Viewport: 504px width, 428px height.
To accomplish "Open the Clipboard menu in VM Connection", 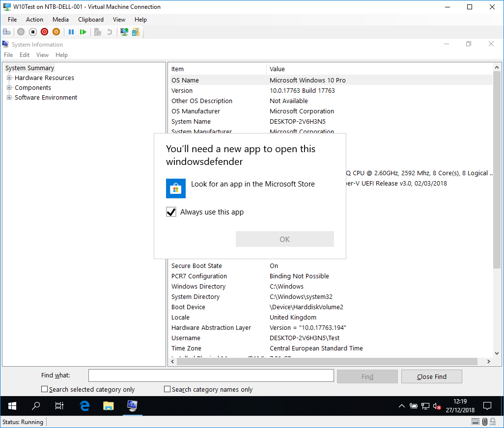I will 91,20.
